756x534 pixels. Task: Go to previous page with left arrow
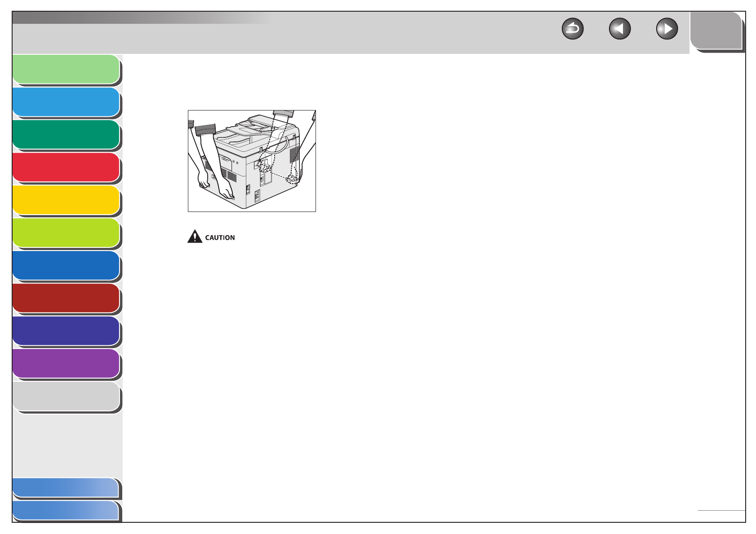620,29
